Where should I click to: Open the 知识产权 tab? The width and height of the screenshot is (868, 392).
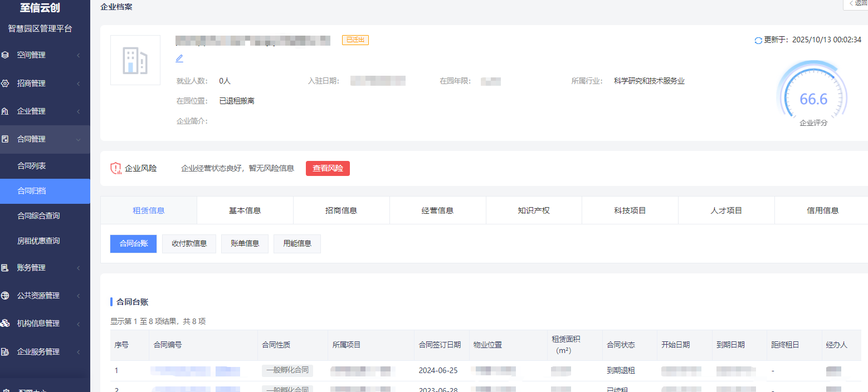click(x=534, y=210)
